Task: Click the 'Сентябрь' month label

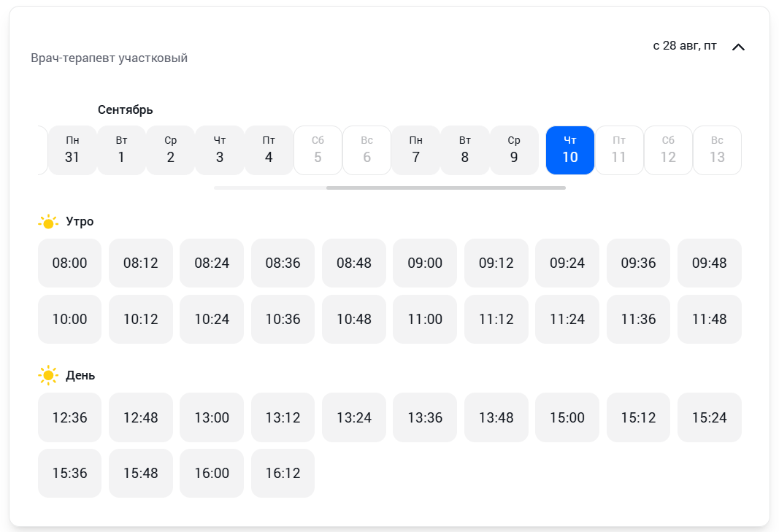Action: (125, 109)
